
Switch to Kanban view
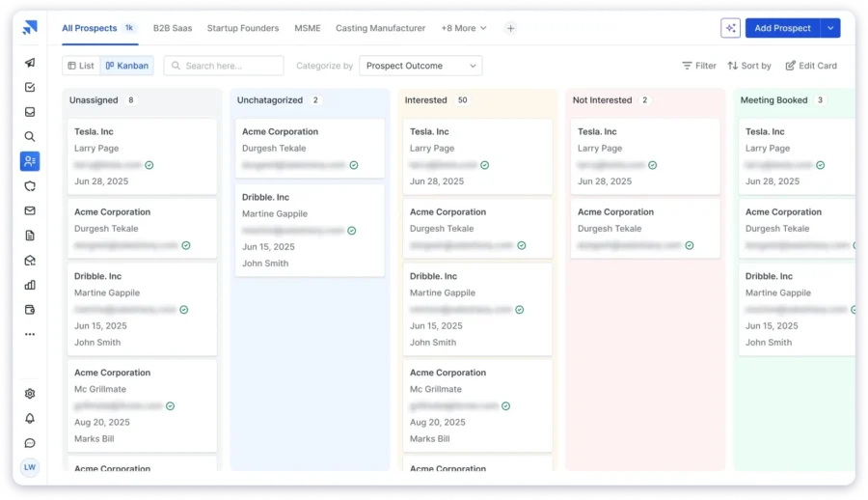126,66
